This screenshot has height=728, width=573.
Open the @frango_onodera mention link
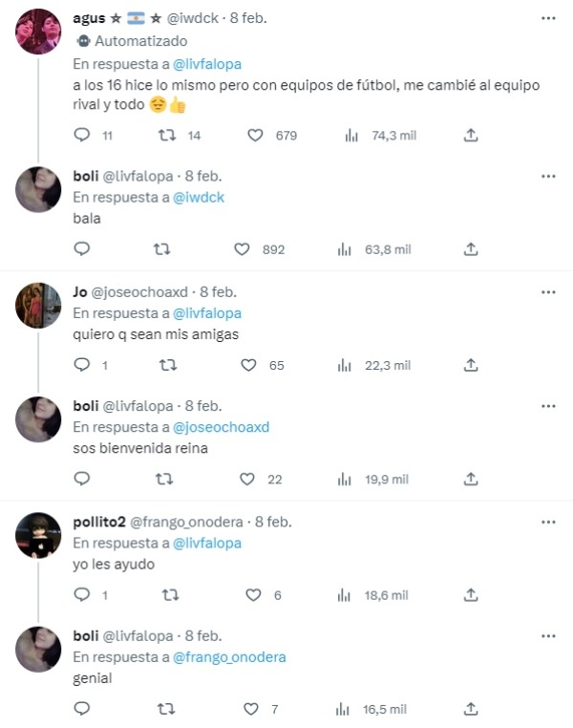point(229,656)
